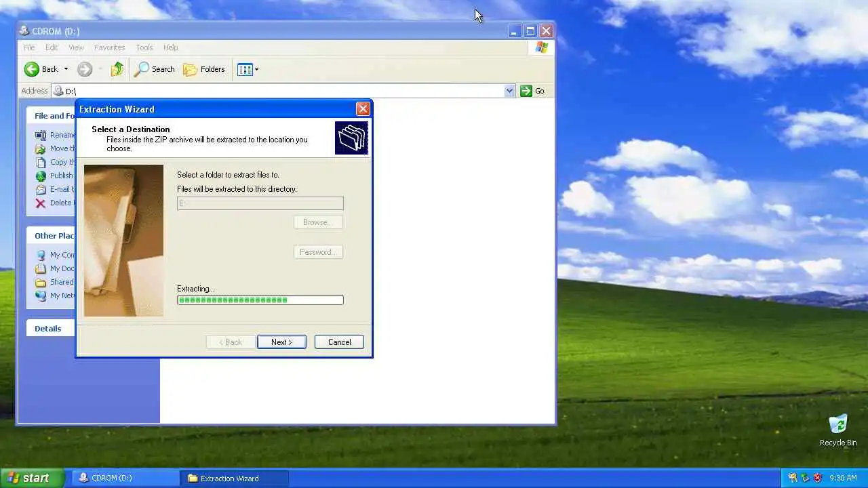
Task: Close the Extraction Wizard dialog
Action: click(x=363, y=108)
